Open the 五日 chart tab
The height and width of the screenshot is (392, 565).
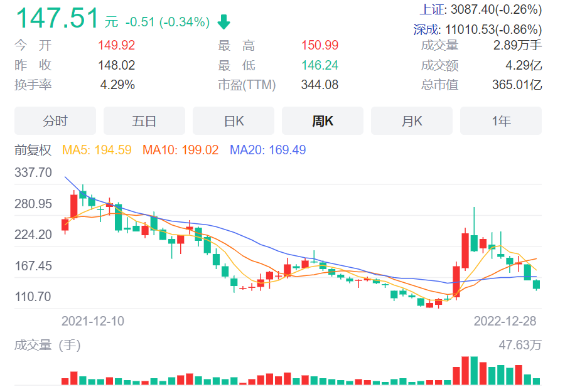pos(144,121)
